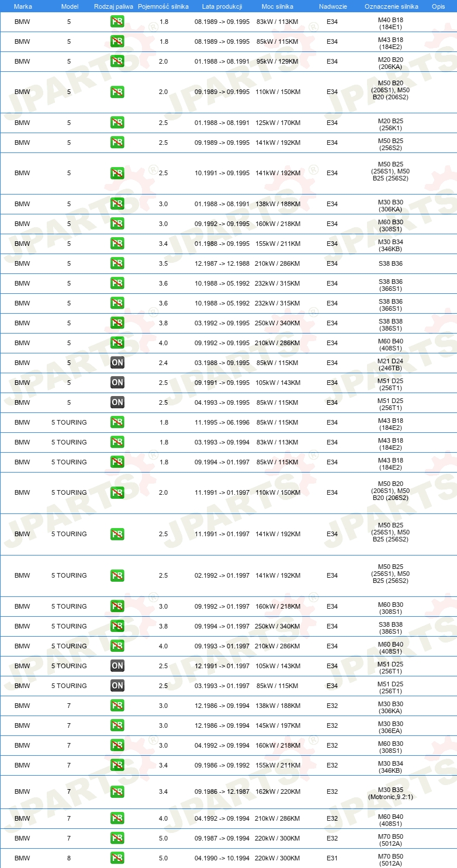Click the engine code S38 B38 (386S1) in BMW 5 row

click(x=391, y=323)
